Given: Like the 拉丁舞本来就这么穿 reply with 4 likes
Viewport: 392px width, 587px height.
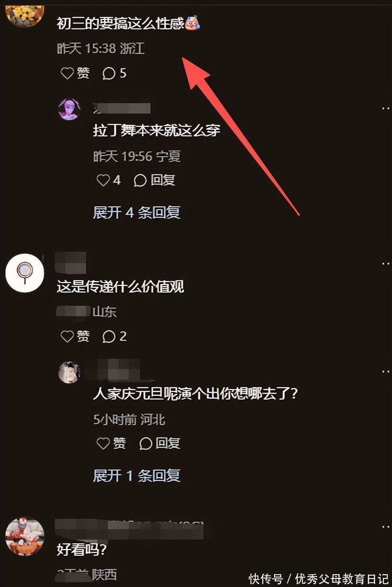Looking at the screenshot, I should click(x=108, y=180).
